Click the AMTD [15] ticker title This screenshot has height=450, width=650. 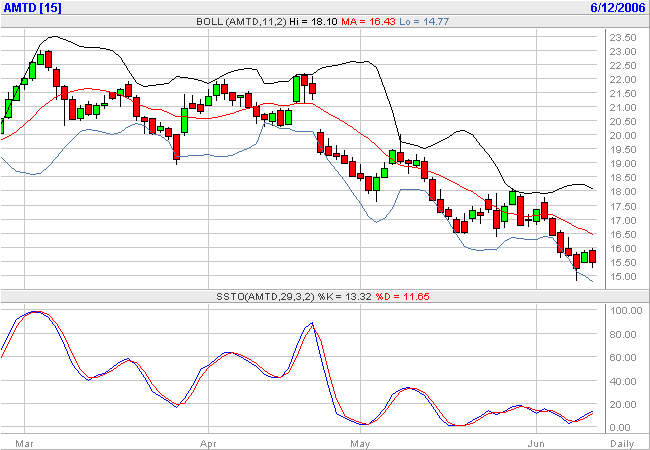coord(32,7)
